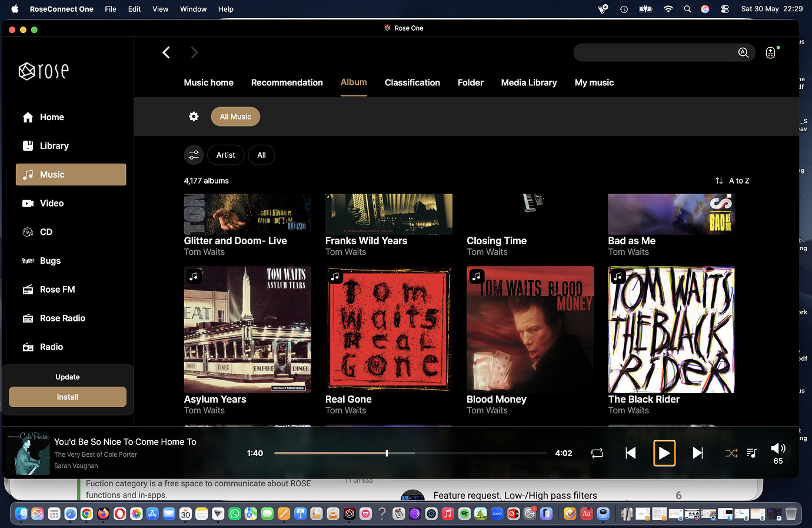
Task: Toggle repeat mode
Action: (x=597, y=453)
